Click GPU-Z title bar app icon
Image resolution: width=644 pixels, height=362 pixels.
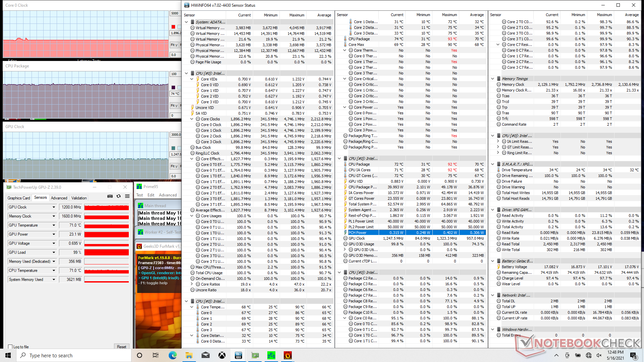click(9, 187)
